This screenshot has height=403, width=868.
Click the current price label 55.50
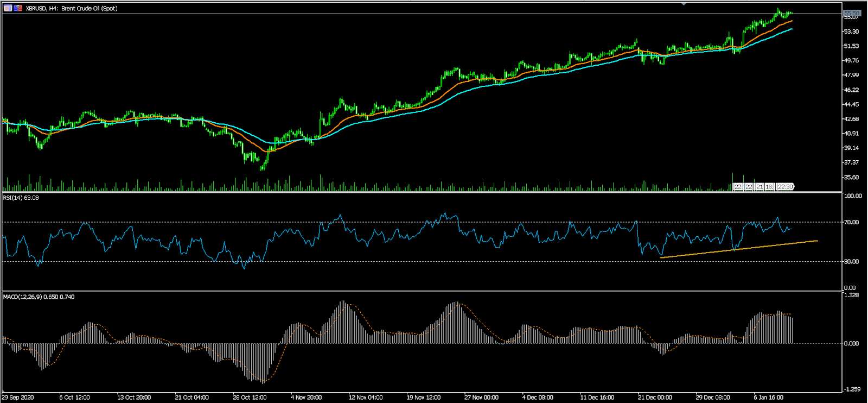pos(852,13)
